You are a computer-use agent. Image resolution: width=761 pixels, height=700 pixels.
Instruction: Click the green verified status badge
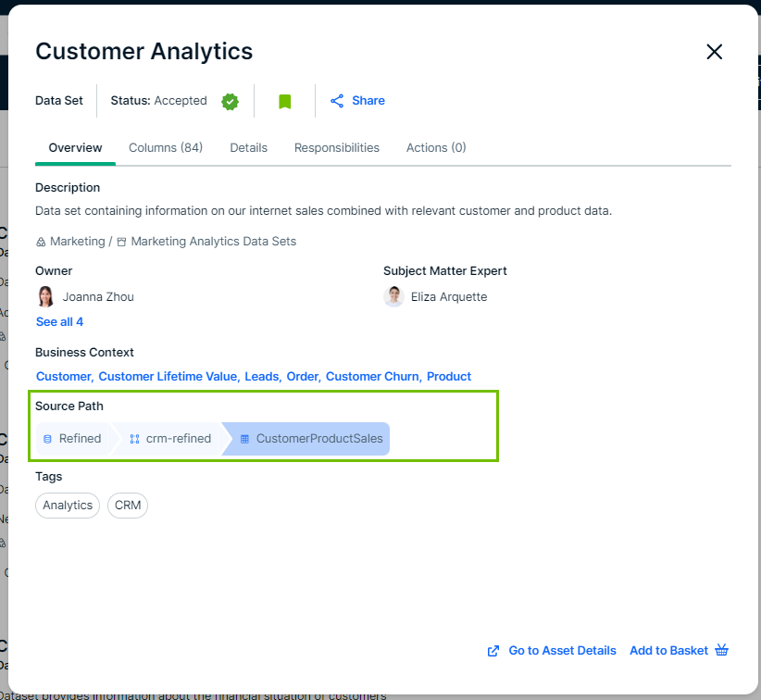coord(231,101)
